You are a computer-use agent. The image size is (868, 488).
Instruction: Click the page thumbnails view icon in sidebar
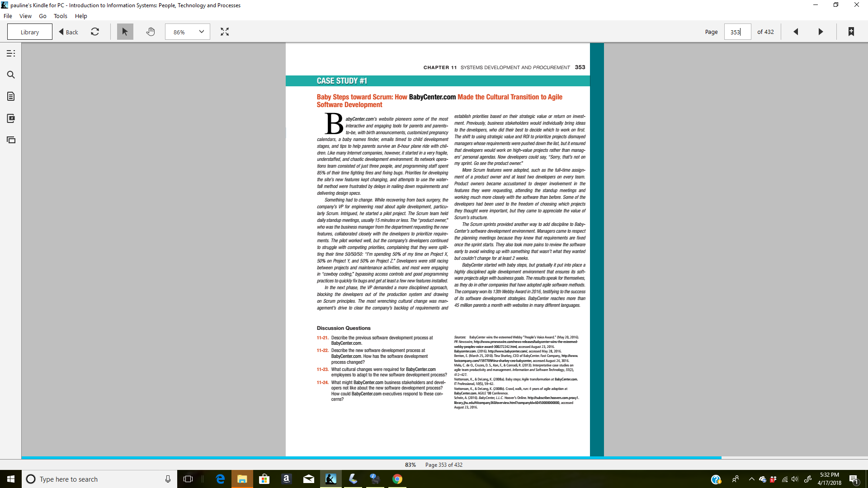tap(11, 140)
